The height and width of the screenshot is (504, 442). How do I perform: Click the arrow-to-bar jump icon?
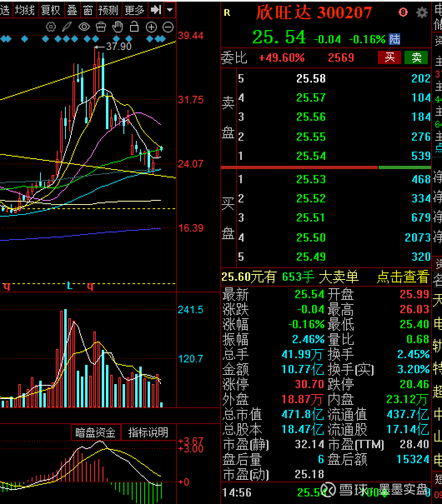(156, 9)
